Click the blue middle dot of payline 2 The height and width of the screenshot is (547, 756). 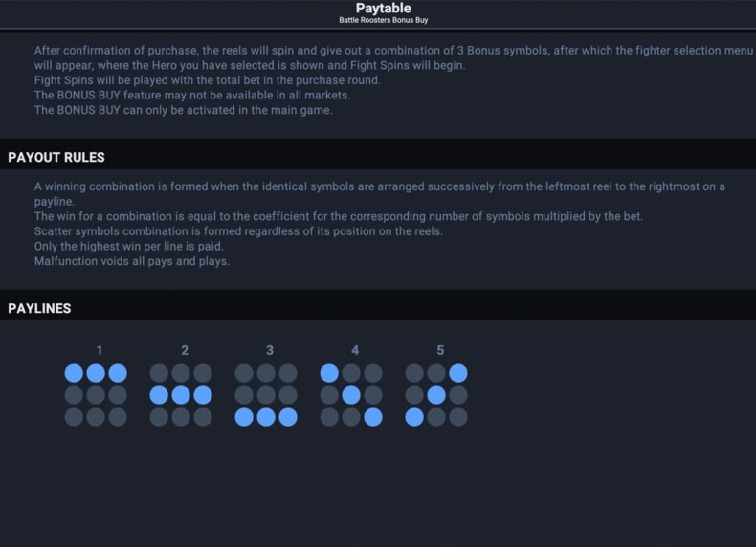(181, 395)
